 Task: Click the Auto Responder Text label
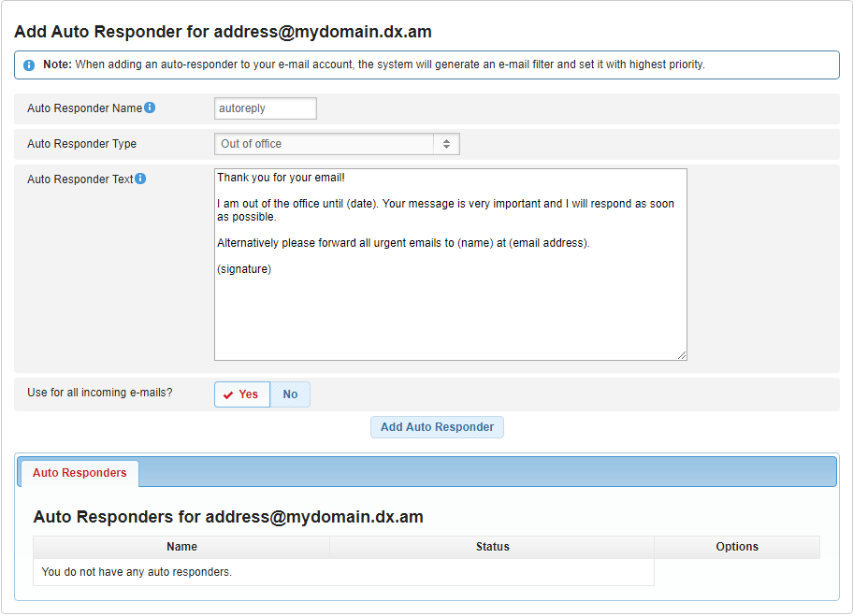coord(80,179)
